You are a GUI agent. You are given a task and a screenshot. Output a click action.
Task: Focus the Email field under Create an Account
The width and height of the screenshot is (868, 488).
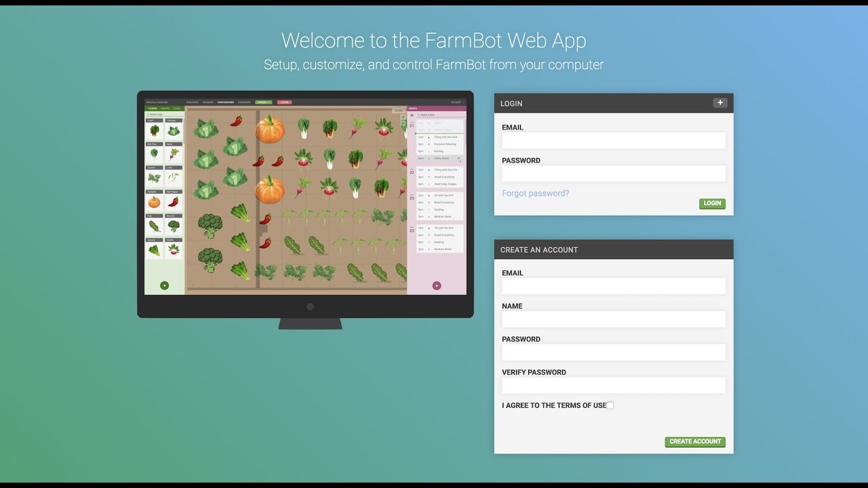614,286
